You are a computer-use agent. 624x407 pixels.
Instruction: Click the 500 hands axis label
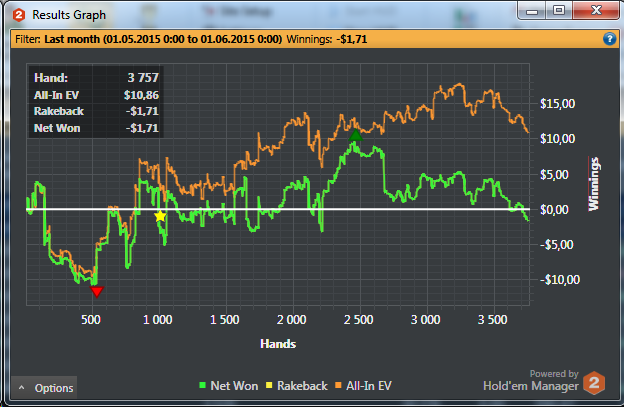pos(91,319)
